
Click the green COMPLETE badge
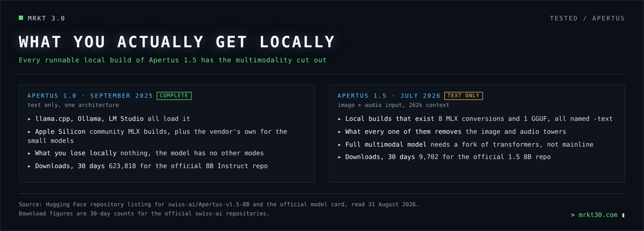click(174, 96)
